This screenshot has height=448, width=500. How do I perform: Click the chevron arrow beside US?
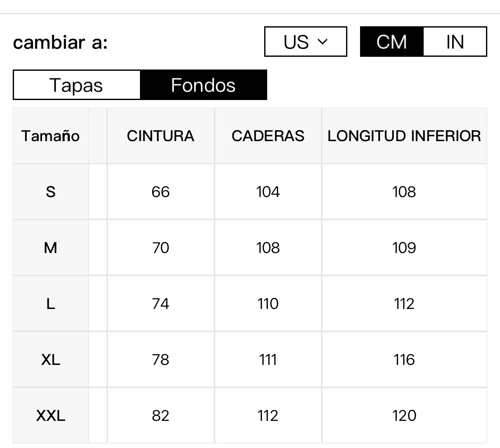(x=323, y=42)
